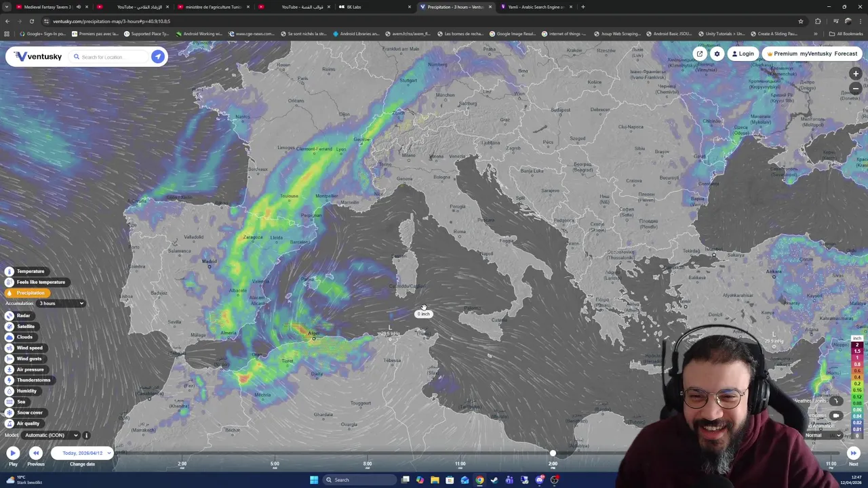Show the Sea layer
868x488 pixels.
16,402
